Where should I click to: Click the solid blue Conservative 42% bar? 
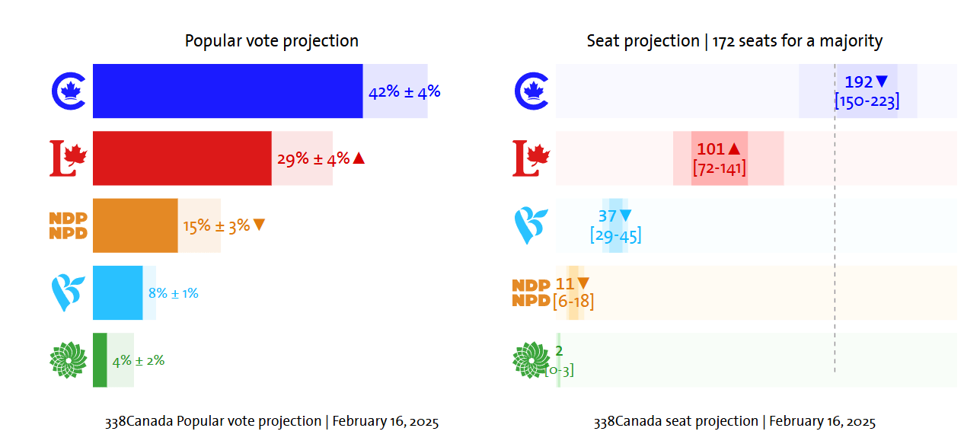tap(228, 91)
